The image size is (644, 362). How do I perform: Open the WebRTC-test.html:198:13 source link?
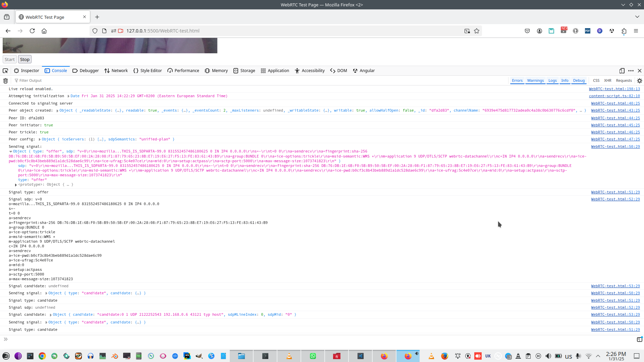pos(614,89)
